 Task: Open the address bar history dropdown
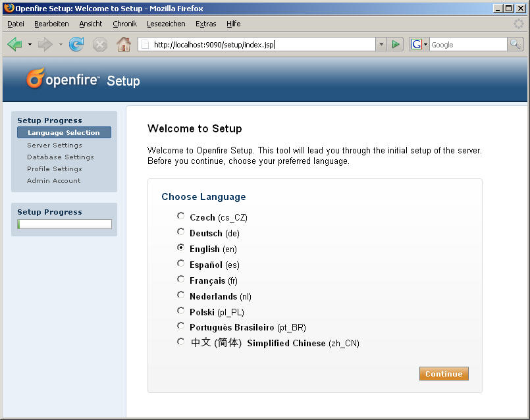click(x=381, y=45)
